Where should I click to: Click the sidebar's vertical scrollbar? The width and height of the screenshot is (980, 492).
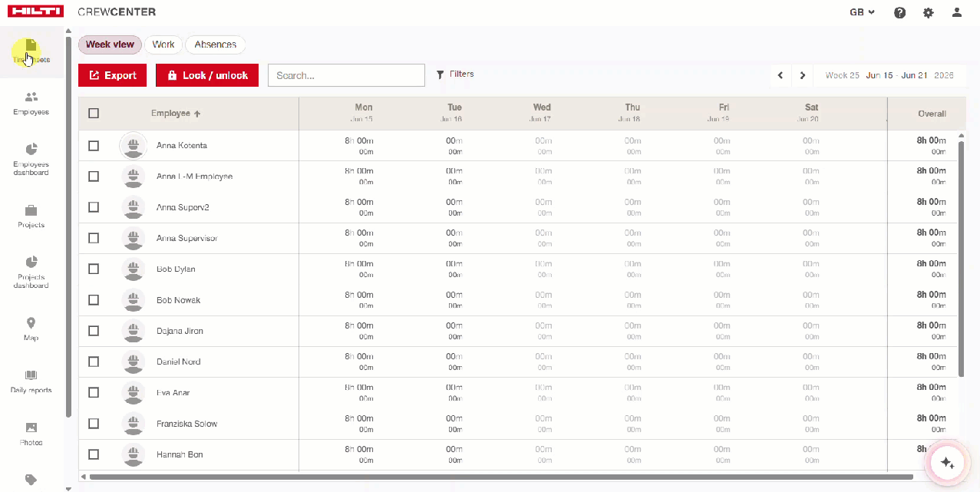click(68, 226)
